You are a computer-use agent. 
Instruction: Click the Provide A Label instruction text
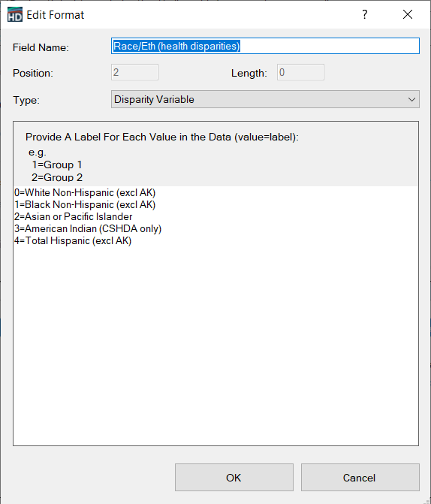(x=162, y=137)
